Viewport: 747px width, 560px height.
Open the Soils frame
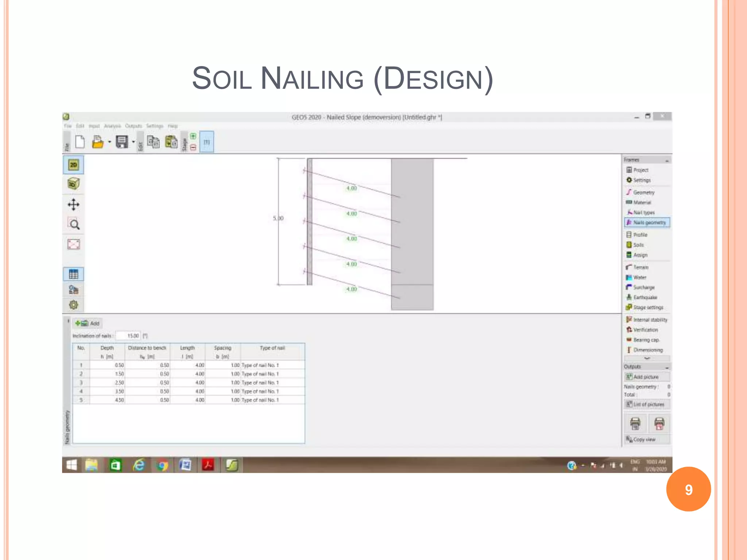click(x=647, y=245)
